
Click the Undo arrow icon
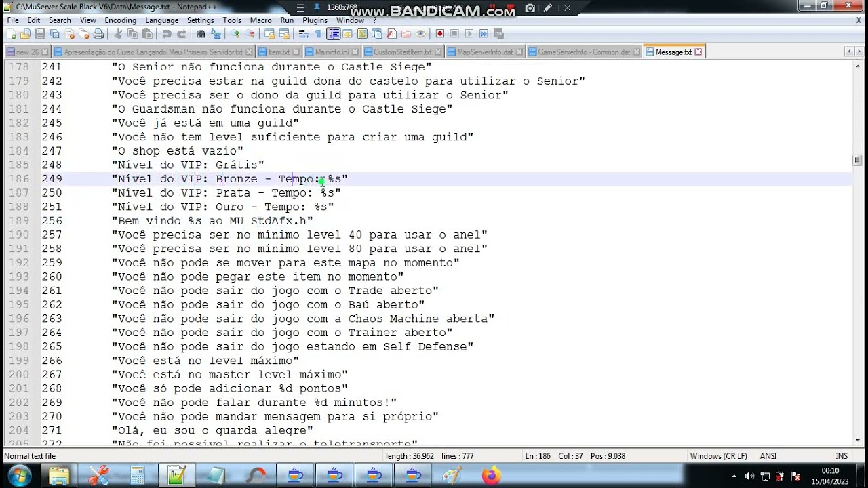click(166, 34)
